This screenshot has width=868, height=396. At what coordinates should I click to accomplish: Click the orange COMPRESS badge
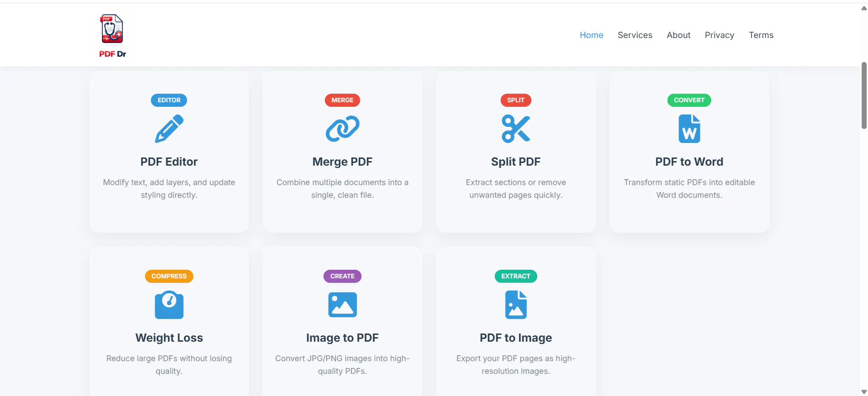click(169, 276)
